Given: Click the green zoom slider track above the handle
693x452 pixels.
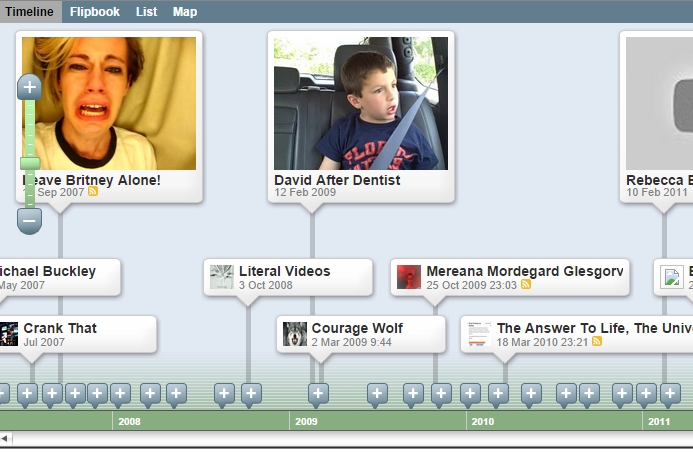Looking at the screenshot, I should (30, 129).
